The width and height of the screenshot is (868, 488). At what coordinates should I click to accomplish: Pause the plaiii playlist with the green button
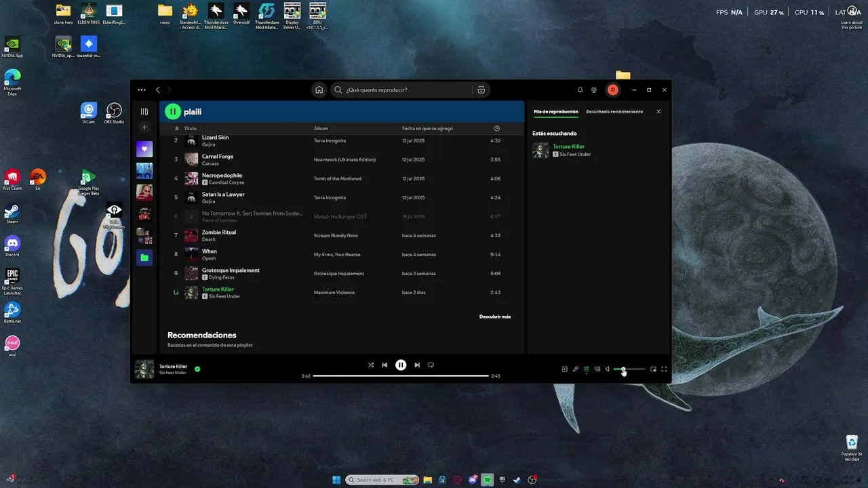pyautogui.click(x=173, y=112)
